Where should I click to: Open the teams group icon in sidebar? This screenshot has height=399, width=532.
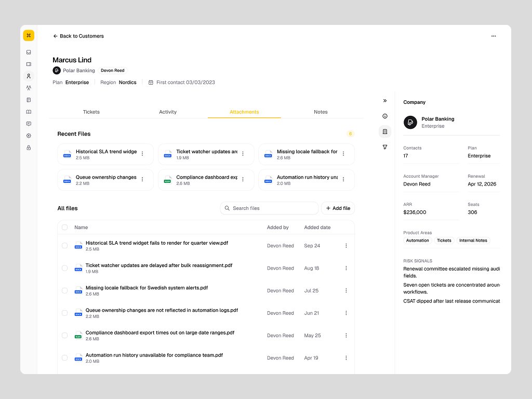tap(29, 88)
